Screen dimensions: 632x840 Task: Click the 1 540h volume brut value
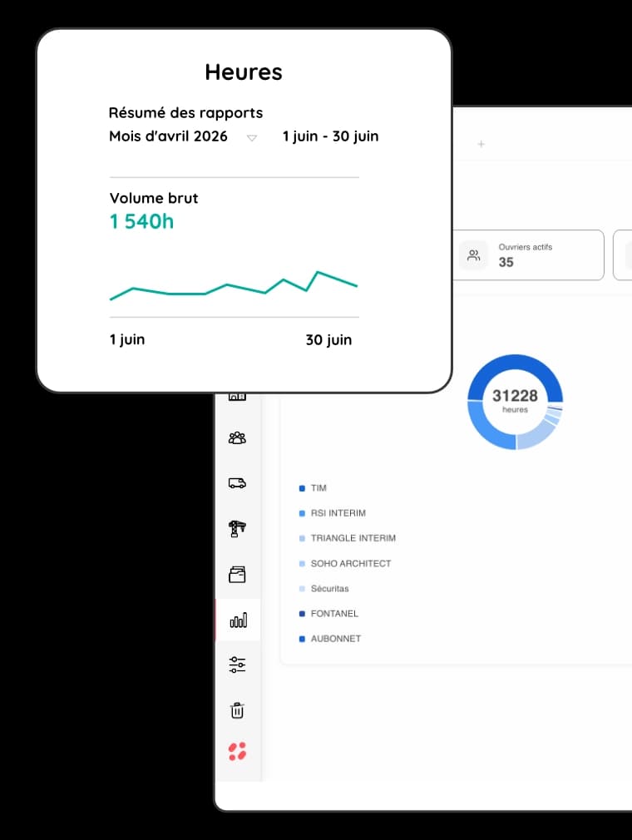coord(141,221)
